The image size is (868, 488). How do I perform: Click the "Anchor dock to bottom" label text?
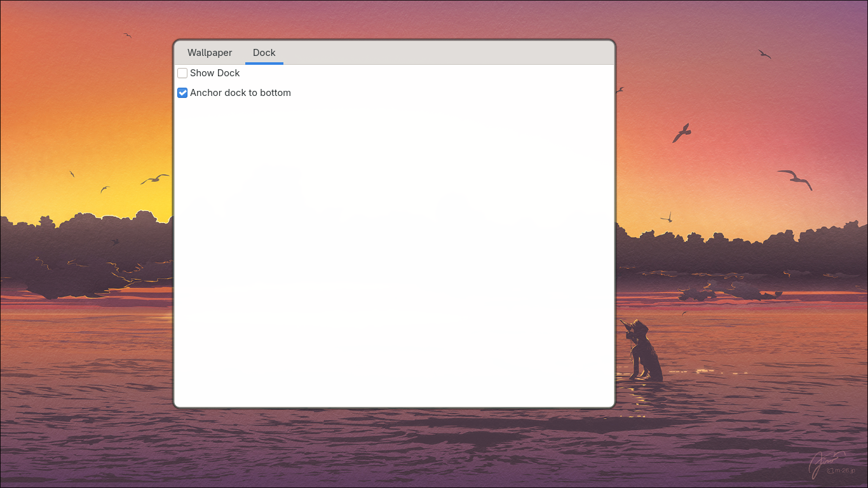point(240,93)
